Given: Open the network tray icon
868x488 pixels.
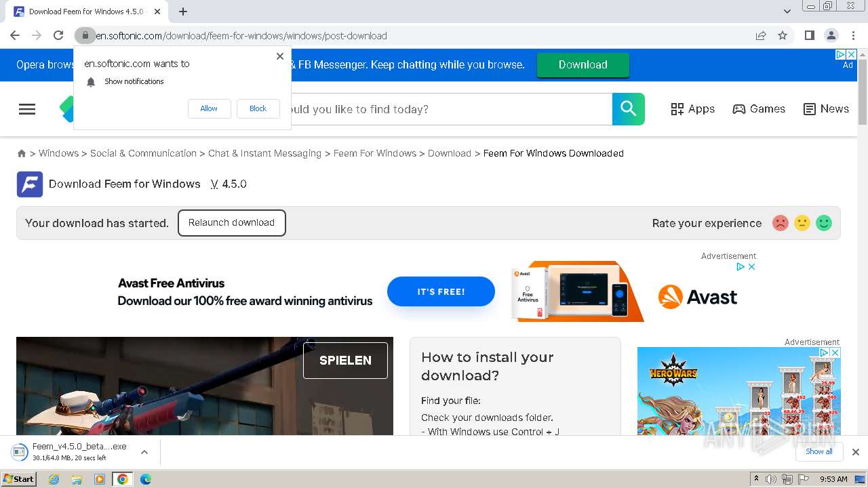Looking at the screenshot, I should 787,479.
